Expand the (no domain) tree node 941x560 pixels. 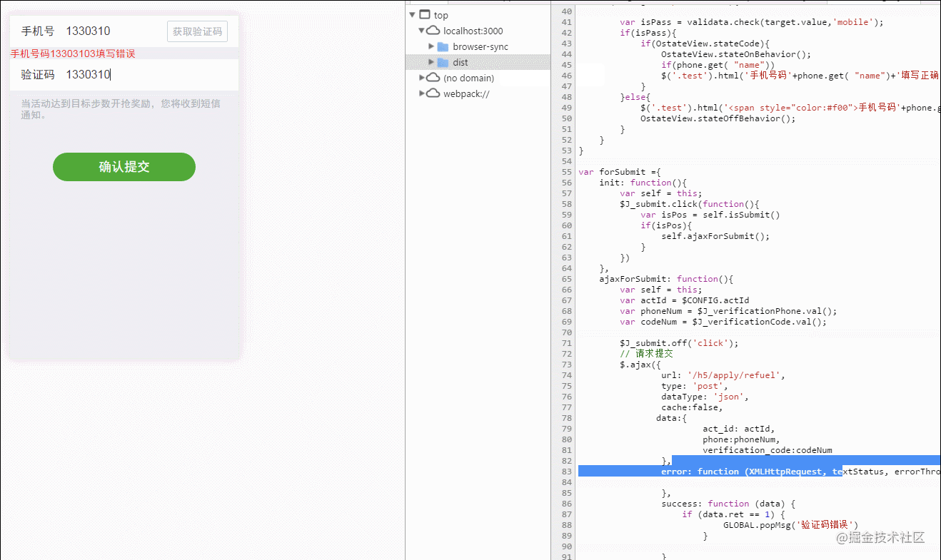coord(422,78)
